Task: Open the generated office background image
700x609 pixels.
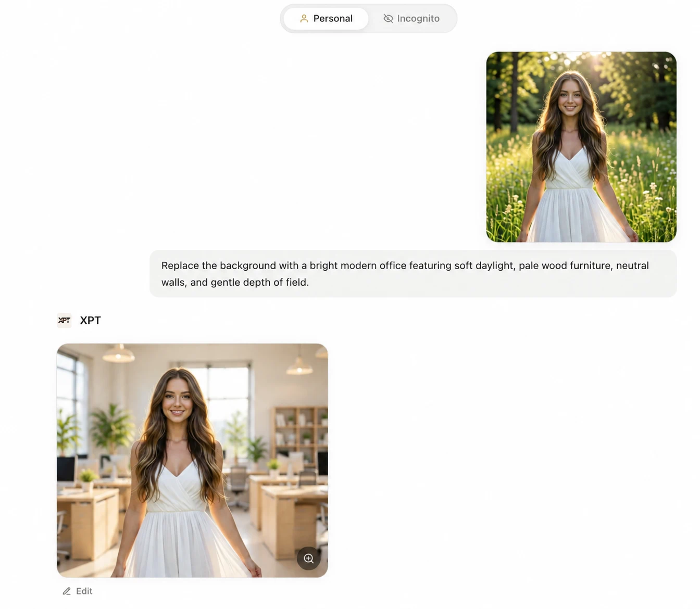Action: 192,460
